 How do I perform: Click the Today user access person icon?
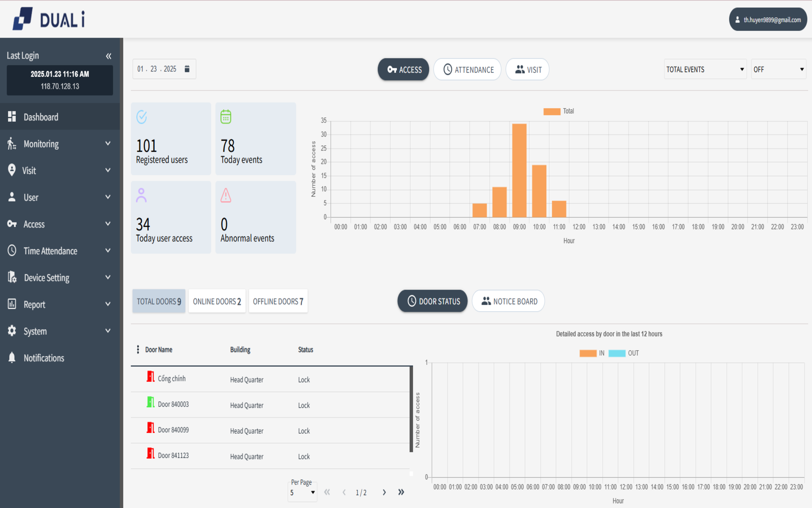[x=141, y=195]
